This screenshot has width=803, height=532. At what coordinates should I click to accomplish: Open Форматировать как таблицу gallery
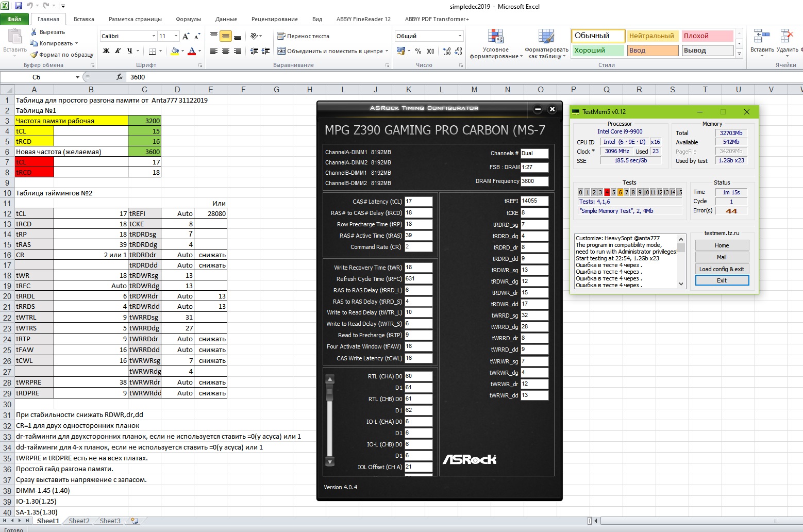(546, 44)
